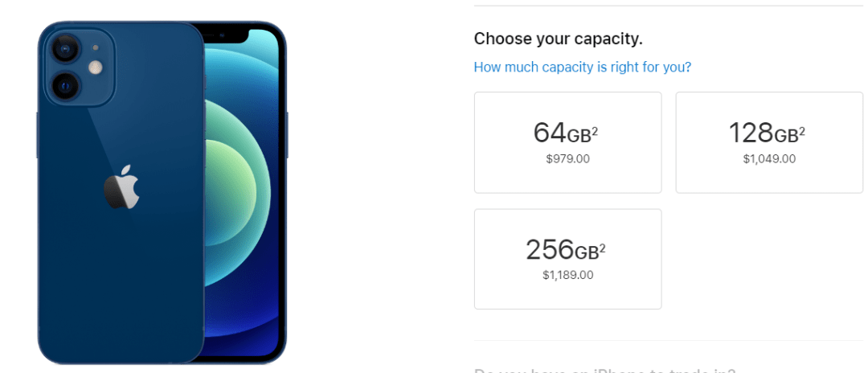The image size is (868, 373).
Task: Click the $1,049.00 price label
Action: [x=769, y=158]
